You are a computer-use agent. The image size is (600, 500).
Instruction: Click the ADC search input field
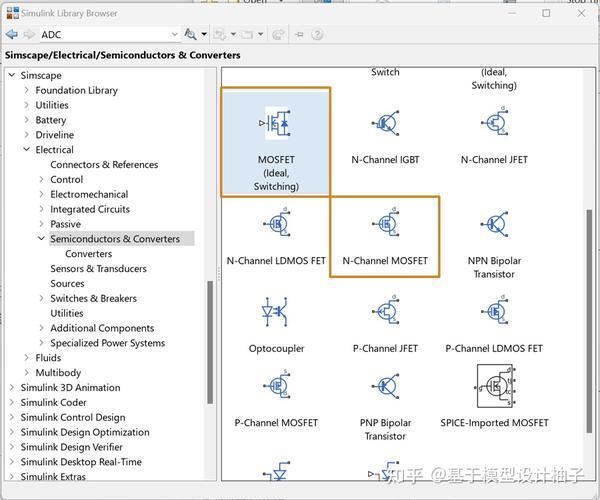[105, 34]
